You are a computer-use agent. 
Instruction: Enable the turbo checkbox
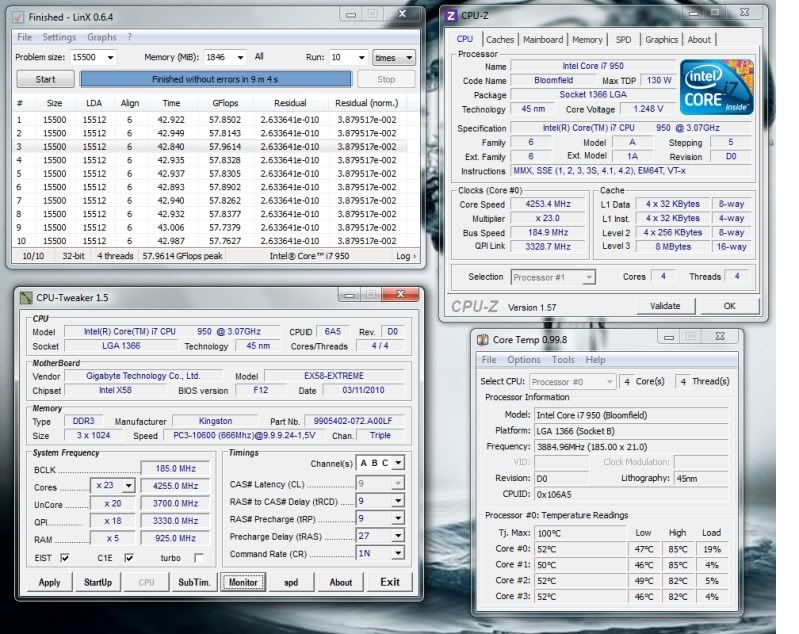point(198,558)
